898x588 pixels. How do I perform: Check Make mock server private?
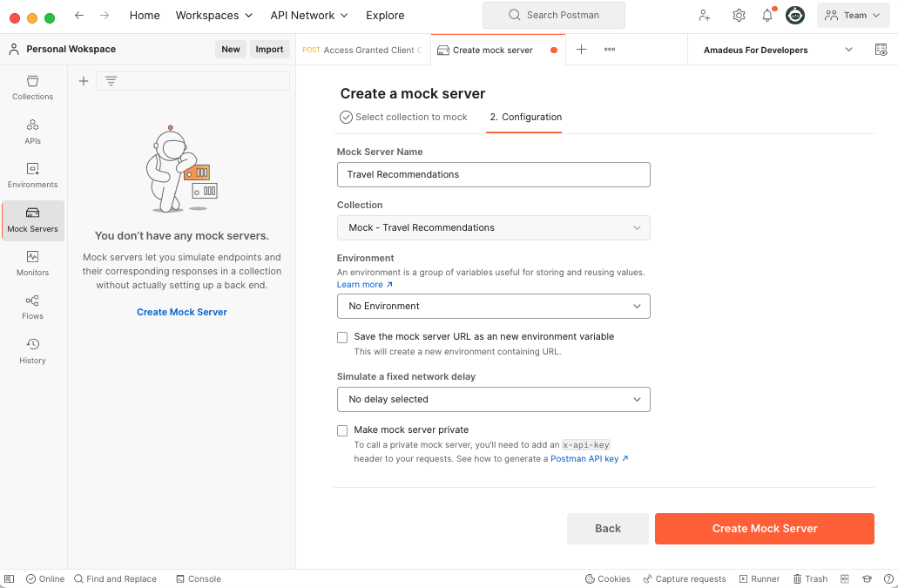342,430
